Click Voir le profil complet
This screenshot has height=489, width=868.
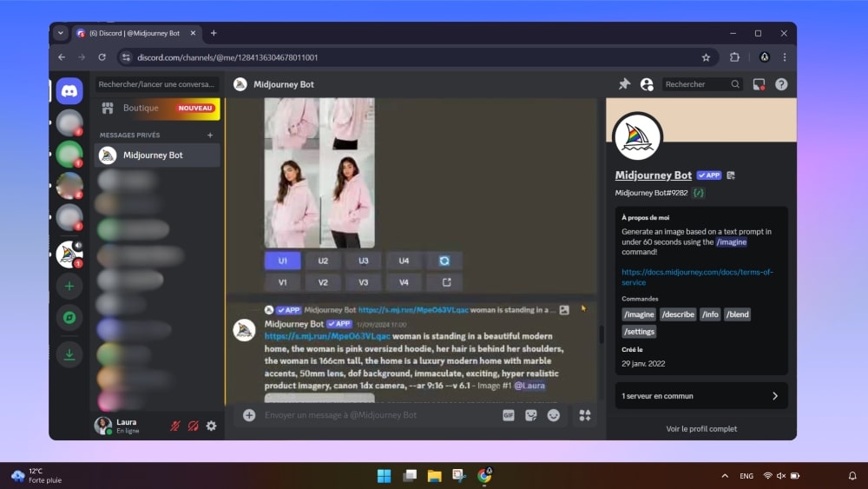pyautogui.click(x=701, y=429)
